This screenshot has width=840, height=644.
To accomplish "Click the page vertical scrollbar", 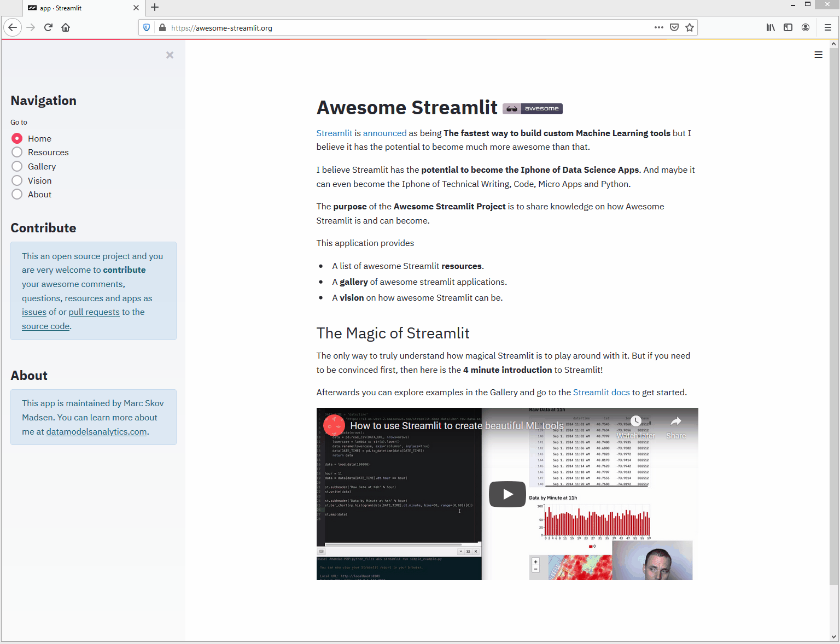I will pos(834,316).
